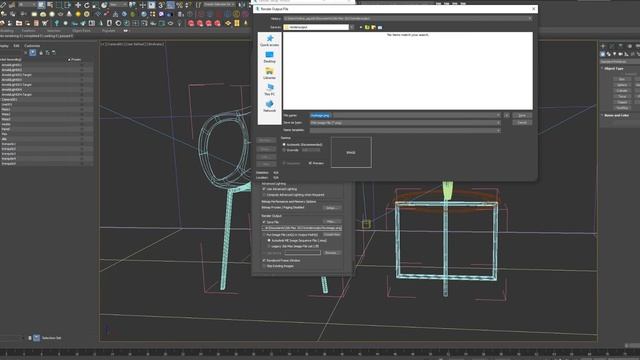Image resolution: width=640 pixels, height=360 pixels.
Task: Select the Select and Move tool
Action: click(x=78, y=5)
